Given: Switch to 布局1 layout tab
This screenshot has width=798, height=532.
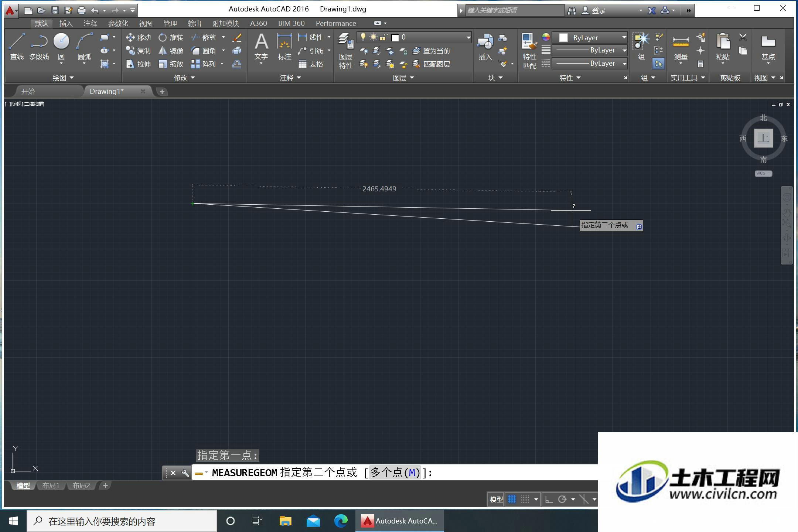Looking at the screenshot, I should click(x=51, y=485).
